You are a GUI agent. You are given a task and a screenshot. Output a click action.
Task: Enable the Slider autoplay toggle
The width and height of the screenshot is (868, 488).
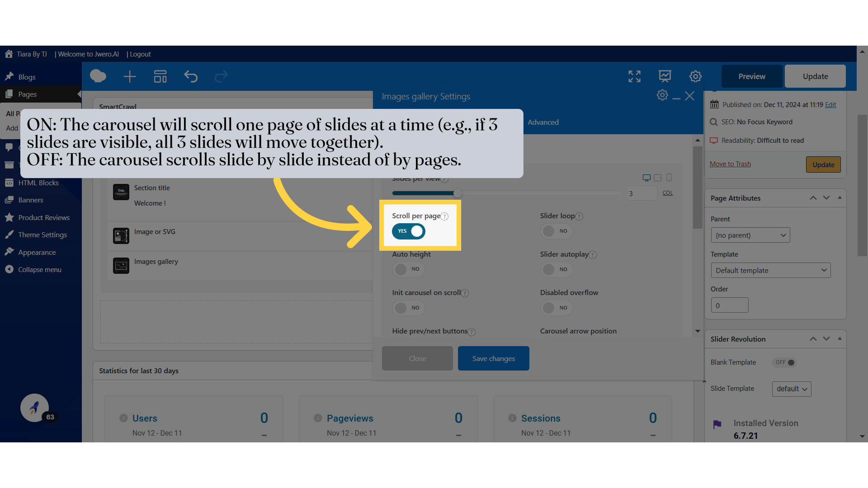point(556,269)
